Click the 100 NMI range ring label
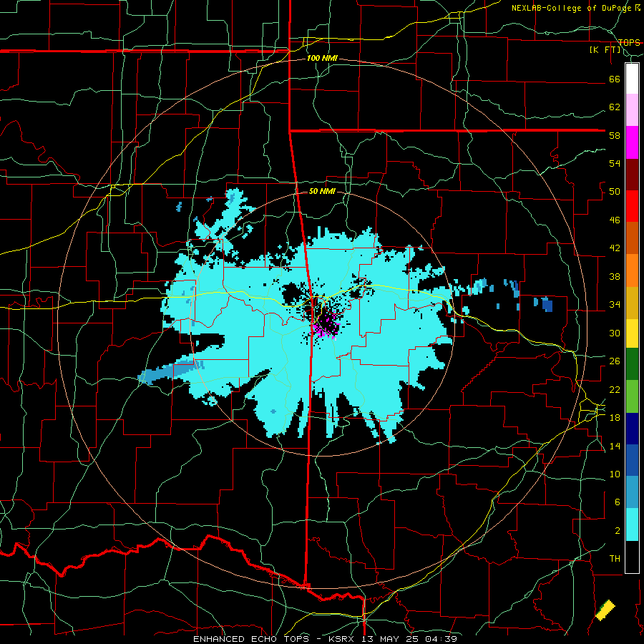The height and width of the screenshot is (644, 644). (322, 59)
